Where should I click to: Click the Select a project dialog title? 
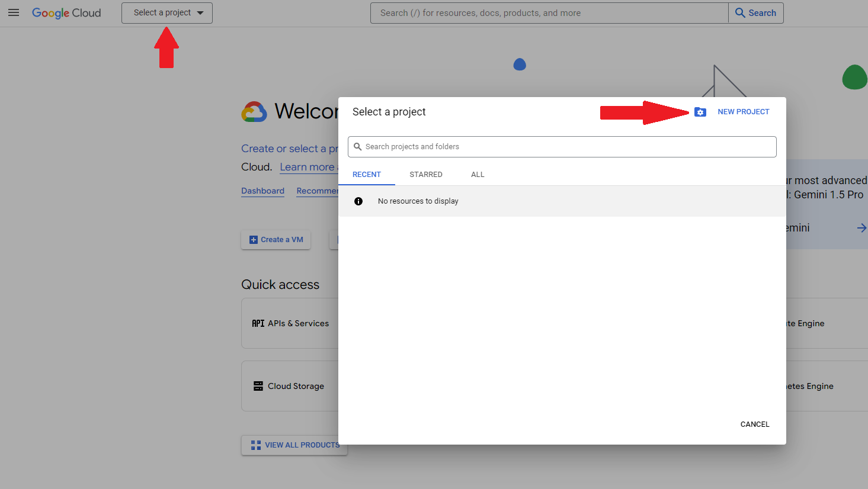click(x=389, y=112)
